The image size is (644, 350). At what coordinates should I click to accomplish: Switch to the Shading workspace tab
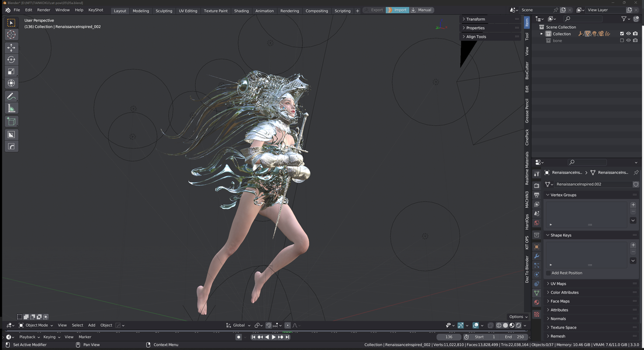tap(242, 10)
